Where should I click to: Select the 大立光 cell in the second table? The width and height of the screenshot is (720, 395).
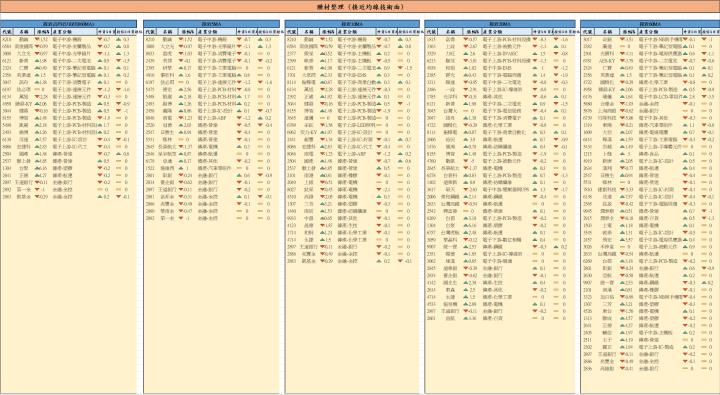pyautogui.click(x=168, y=46)
